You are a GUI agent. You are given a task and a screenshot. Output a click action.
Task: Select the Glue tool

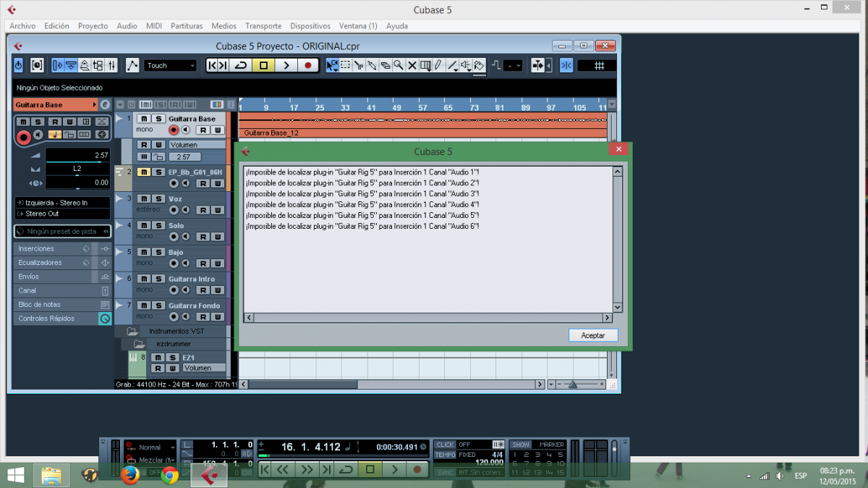pyautogui.click(x=372, y=65)
